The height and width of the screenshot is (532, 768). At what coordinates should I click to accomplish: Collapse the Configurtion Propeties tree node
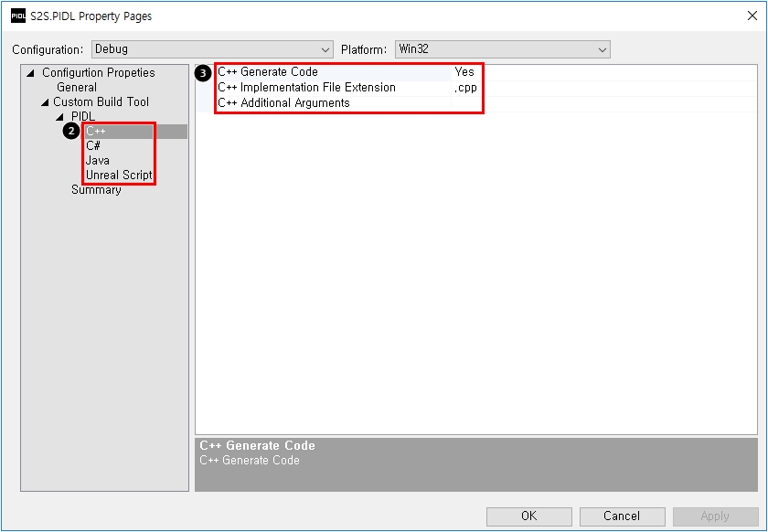click(x=30, y=73)
